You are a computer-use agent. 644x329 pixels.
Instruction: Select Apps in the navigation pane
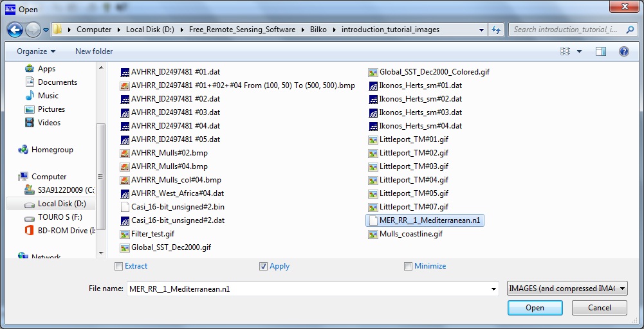click(x=46, y=69)
